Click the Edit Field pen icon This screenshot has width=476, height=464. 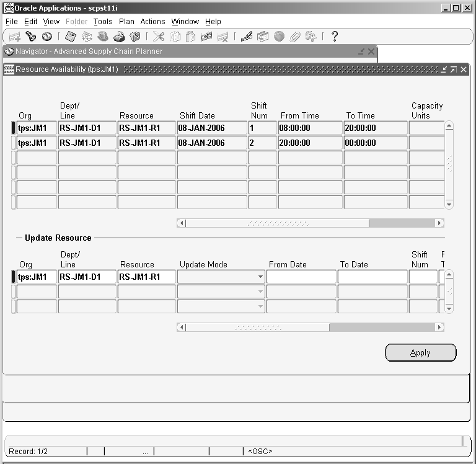[247, 37]
